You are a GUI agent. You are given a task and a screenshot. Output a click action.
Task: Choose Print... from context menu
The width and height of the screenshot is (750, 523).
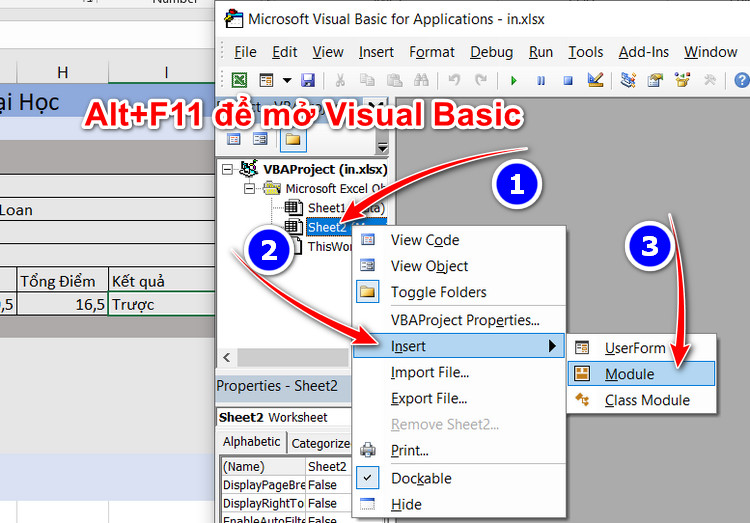[459, 450]
